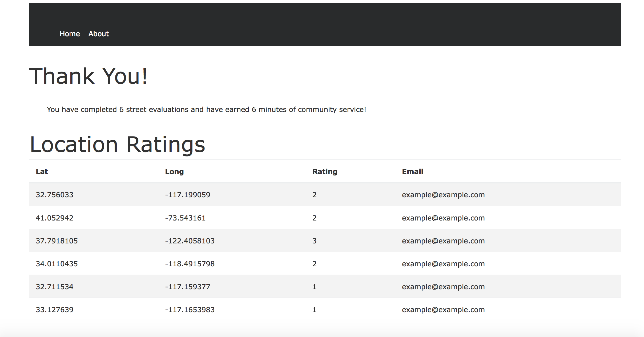The width and height of the screenshot is (644, 337).
Task: Click longitude value -117.199059
Action: click(188, 195)
